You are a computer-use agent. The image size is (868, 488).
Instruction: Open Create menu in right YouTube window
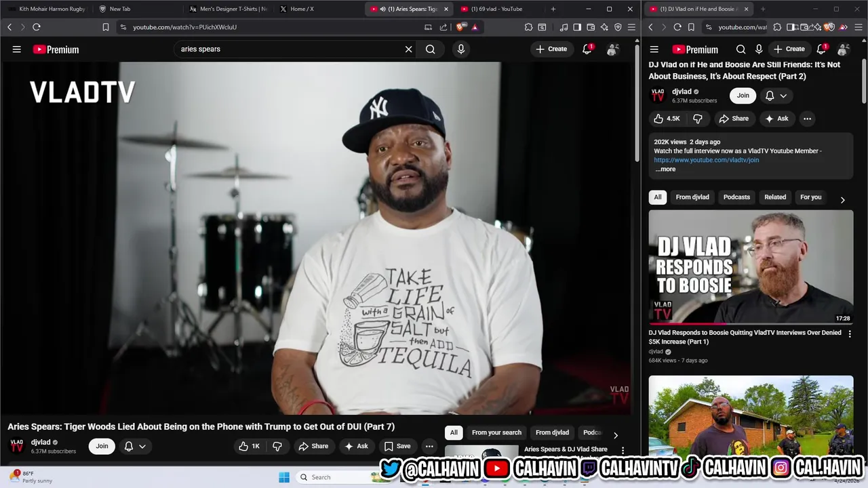click(x=789, y=49)
